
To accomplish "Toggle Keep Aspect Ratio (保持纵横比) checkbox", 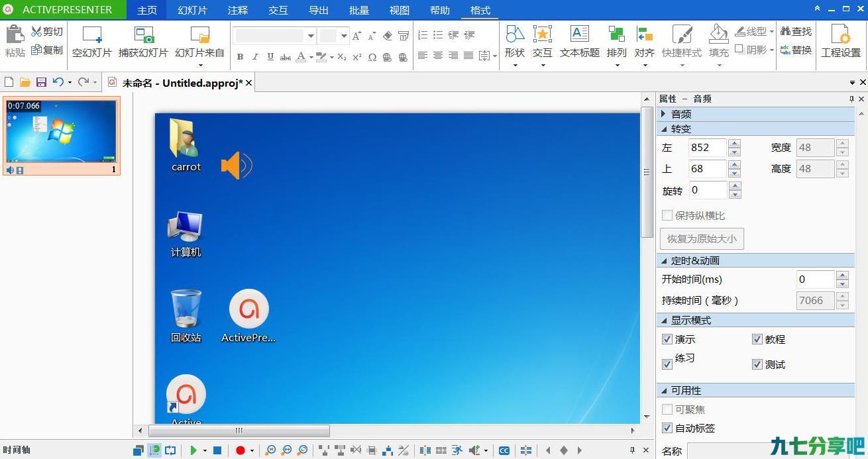I will [x=667, y=215].
